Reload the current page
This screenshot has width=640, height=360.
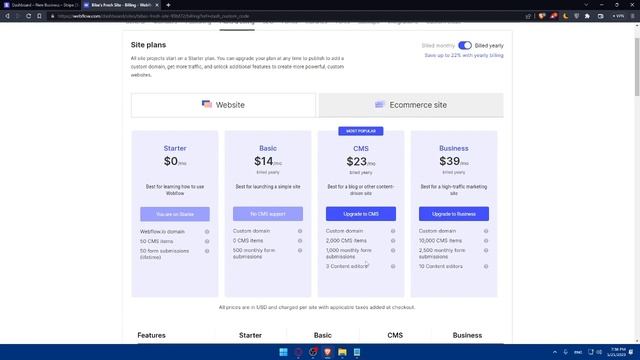(29, 16)
